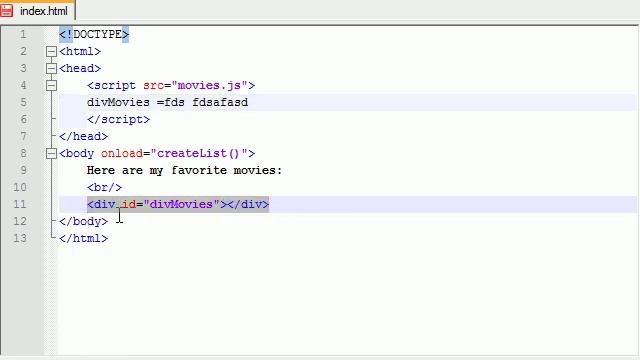640x360 pixels.
Task: Click line number 8 in the margin
Action: (23, 153)
